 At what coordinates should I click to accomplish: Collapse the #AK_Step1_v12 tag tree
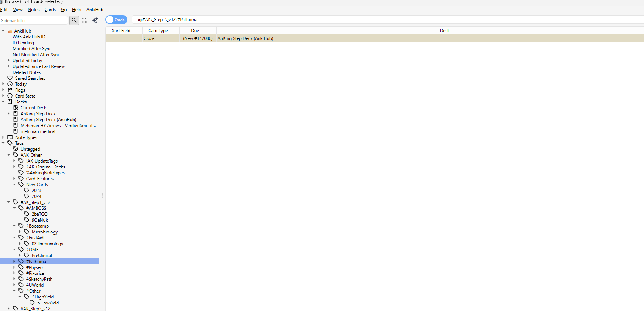[x=8, y=202]
